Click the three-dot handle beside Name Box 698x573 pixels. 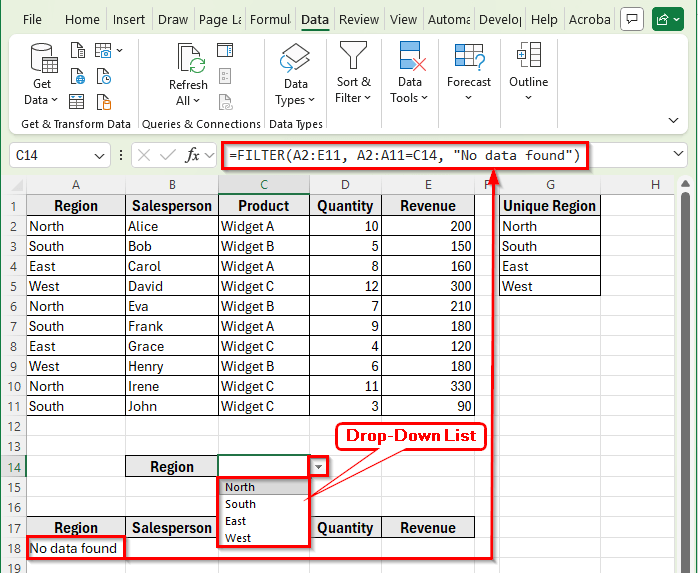pyautogui.click(x=121, y=155)
